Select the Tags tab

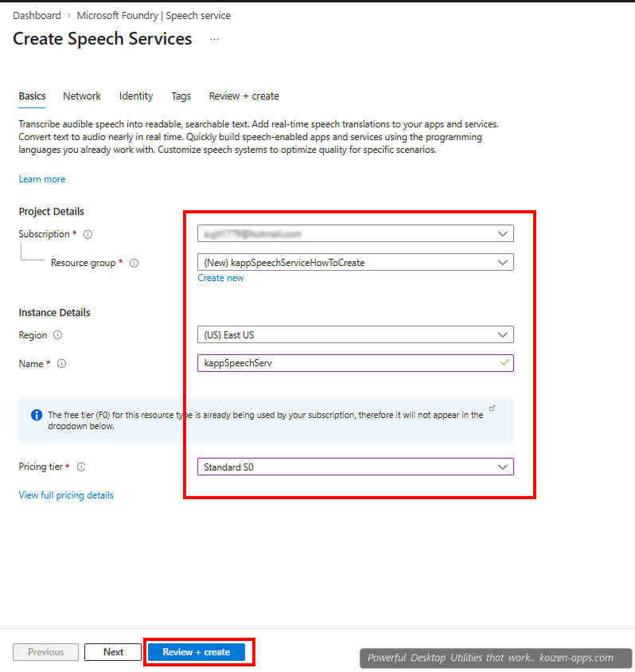[181, 96]
